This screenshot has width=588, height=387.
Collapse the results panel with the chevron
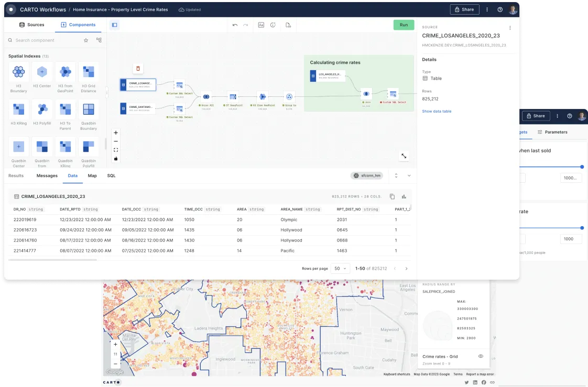pos(409,176)
